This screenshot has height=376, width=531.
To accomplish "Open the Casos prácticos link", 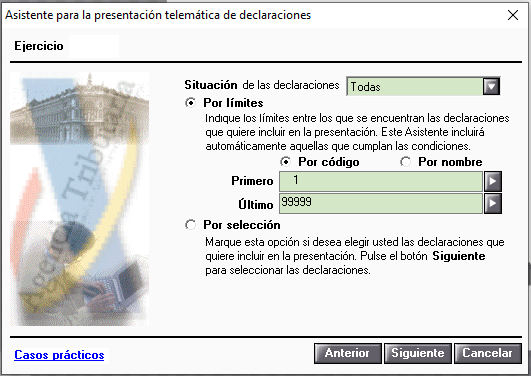I will point(59,355).
